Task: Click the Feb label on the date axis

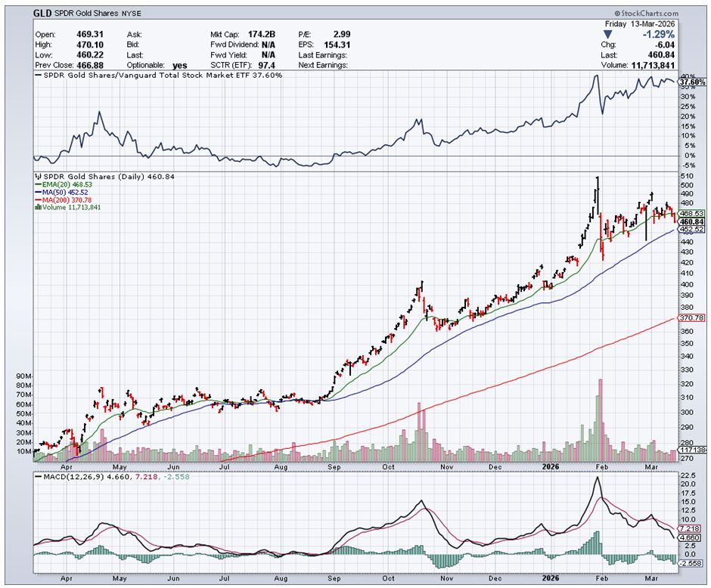Action: coord(602,468)
